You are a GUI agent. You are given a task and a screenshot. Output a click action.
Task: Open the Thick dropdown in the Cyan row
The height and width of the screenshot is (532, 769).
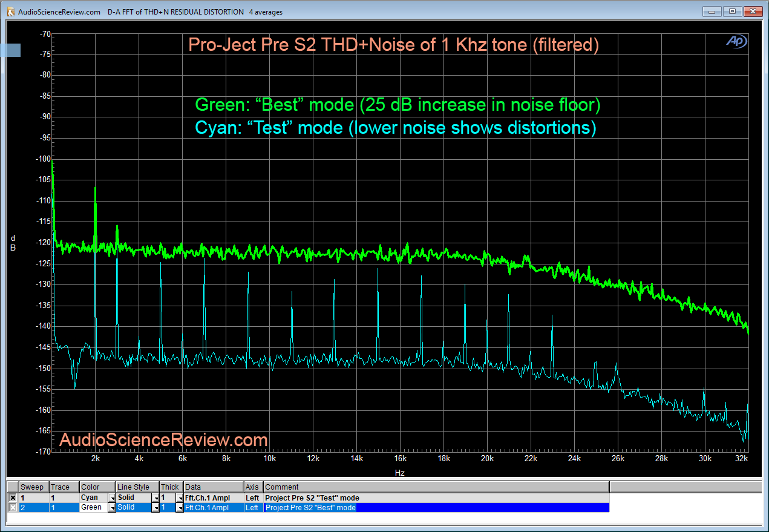tap(180, 498)
